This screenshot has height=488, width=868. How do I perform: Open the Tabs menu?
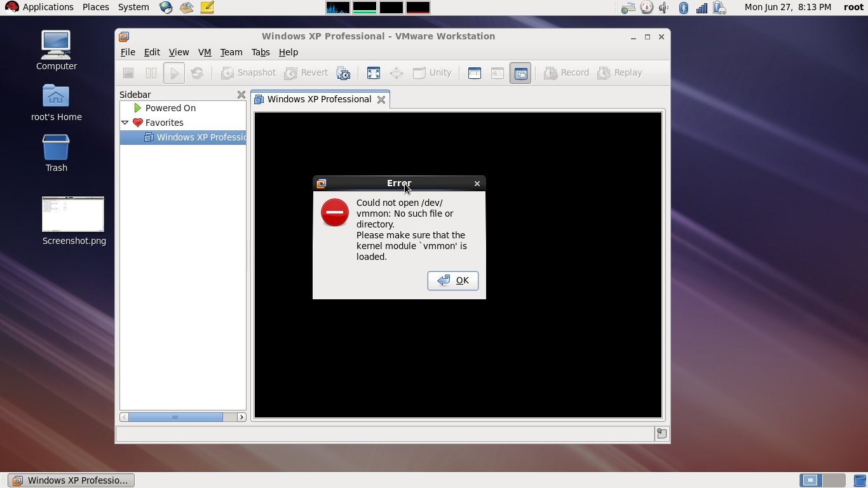261,52
